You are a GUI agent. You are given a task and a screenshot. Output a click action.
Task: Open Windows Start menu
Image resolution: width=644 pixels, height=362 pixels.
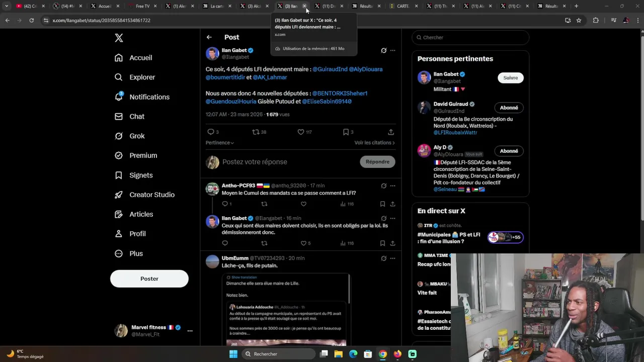pos(233,354)
